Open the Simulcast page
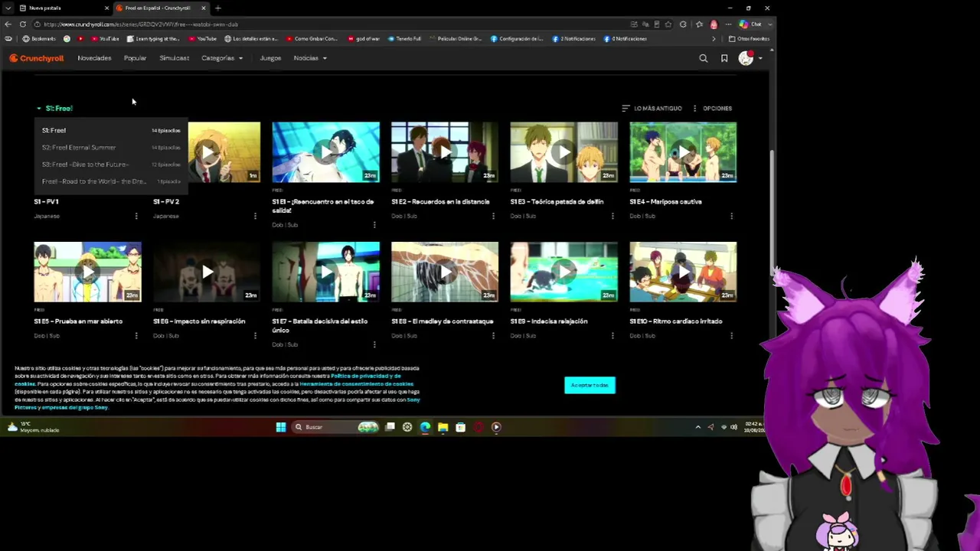Viewport: 980px width, 551px height. pyautogui.click(x=174, y=58)
